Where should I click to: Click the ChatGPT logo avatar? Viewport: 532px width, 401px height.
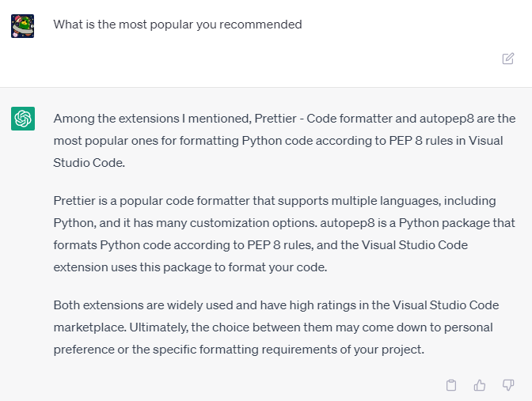[22, 119]
